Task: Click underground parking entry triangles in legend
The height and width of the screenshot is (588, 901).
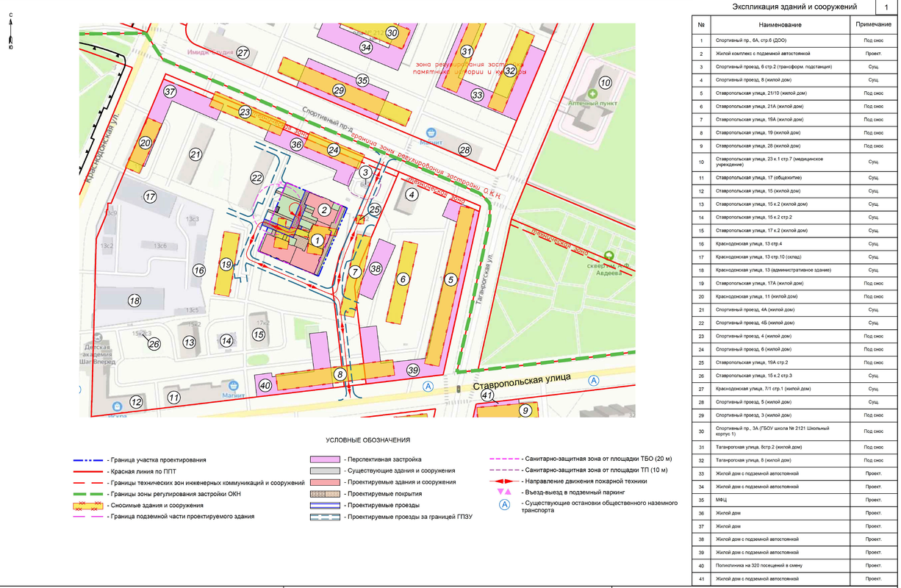Action: tap(503, 491)
